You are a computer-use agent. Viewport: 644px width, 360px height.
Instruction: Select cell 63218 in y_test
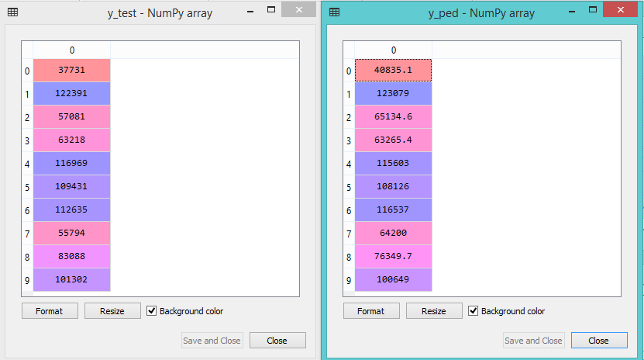point(72,140)
